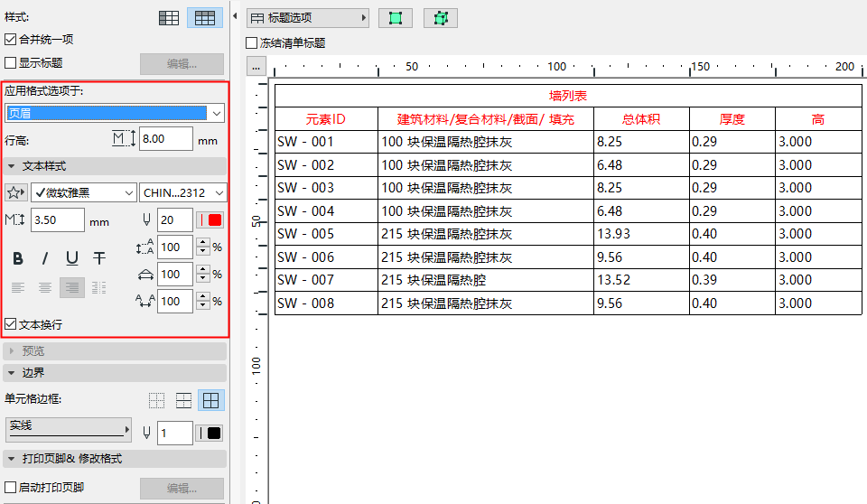Image resolution: width=867 pixels, height=504 pixels.
Task: Enable 冻结清单标题 checkbox
Action: [x=252, y=43]
